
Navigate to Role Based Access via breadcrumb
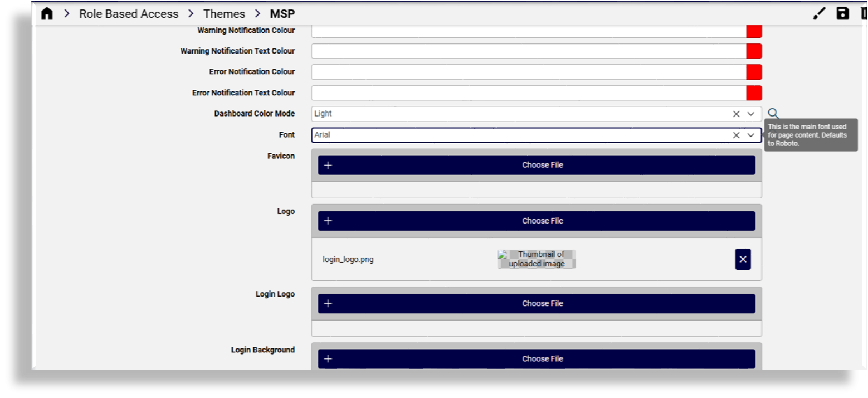point(129,13)
